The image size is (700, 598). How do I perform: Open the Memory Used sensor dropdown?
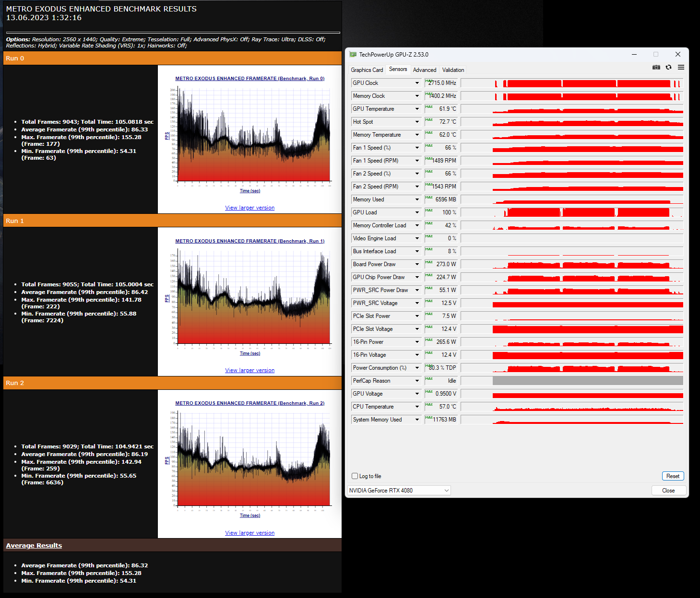tap(417, 199)
